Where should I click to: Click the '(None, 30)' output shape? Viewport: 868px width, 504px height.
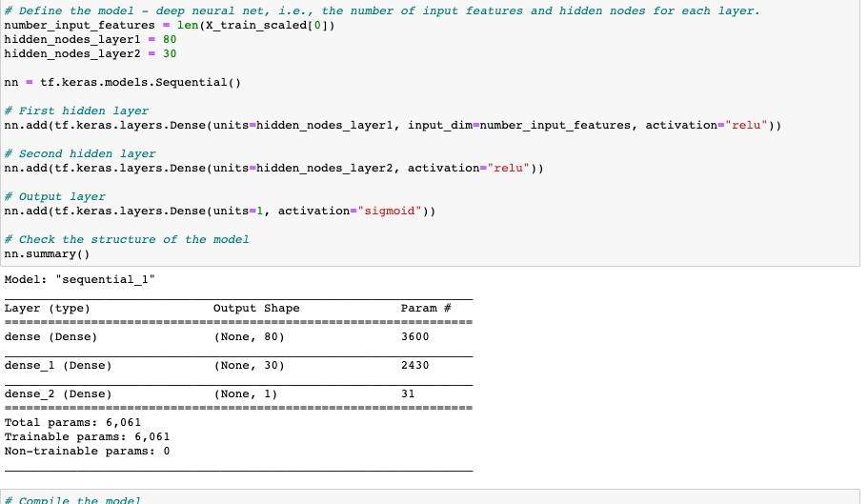(249, 366)
